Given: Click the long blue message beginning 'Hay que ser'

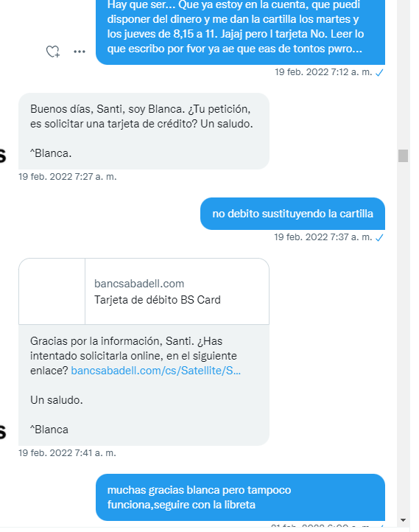Looking at the screenshot, I should 240,32.
